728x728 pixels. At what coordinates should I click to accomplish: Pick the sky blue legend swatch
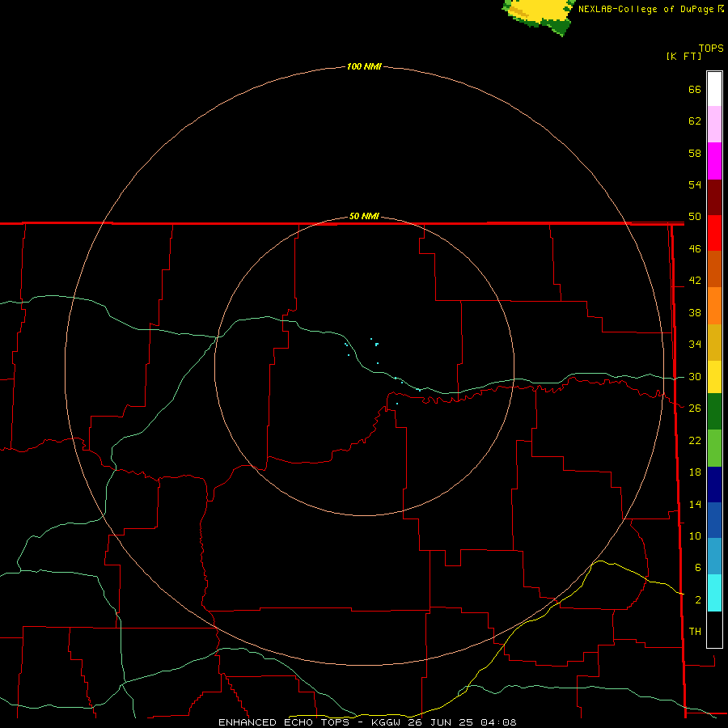[x=714, y=557]
